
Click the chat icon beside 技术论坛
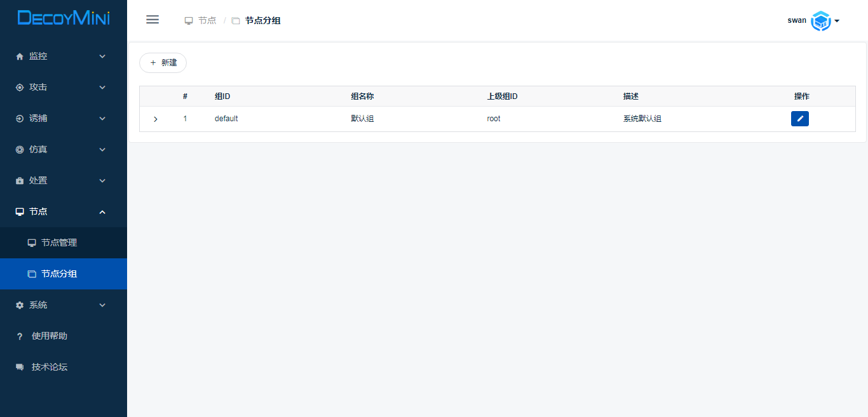20,367
